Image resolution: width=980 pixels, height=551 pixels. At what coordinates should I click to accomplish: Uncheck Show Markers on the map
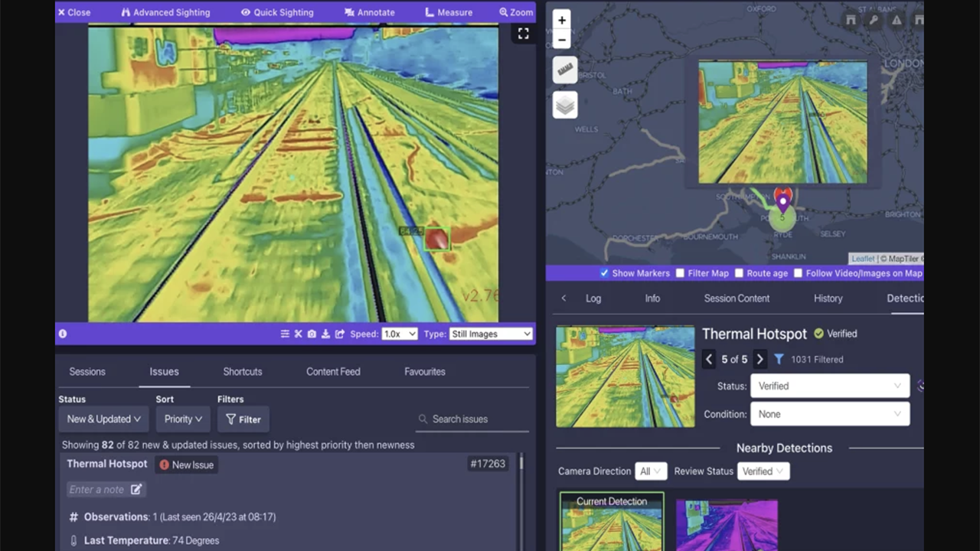click(604, 273)
